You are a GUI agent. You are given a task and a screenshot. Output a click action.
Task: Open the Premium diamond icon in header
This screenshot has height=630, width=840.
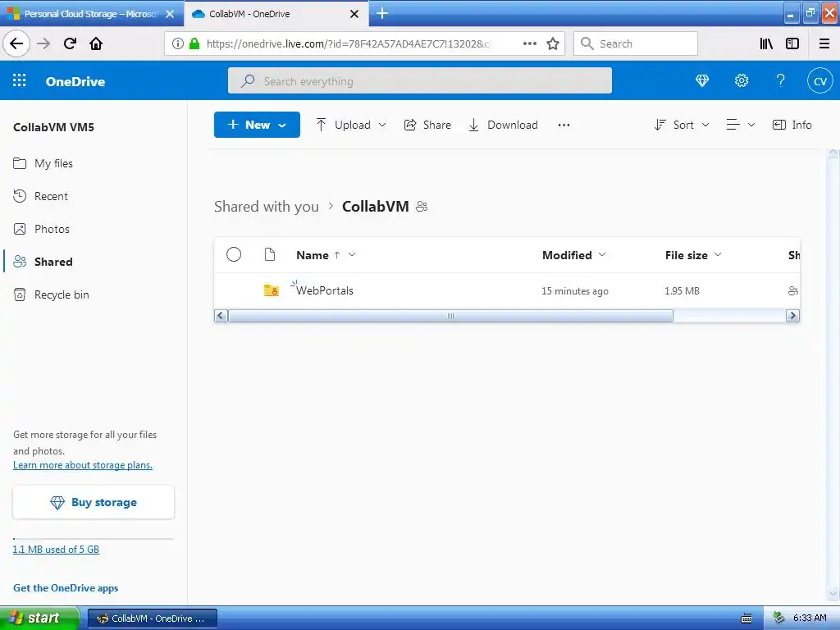[702, 80]
